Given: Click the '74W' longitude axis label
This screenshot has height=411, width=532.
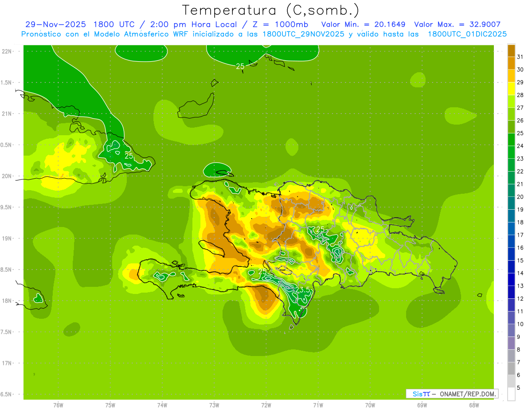Looking at the screenshot, I should [162, 405].
